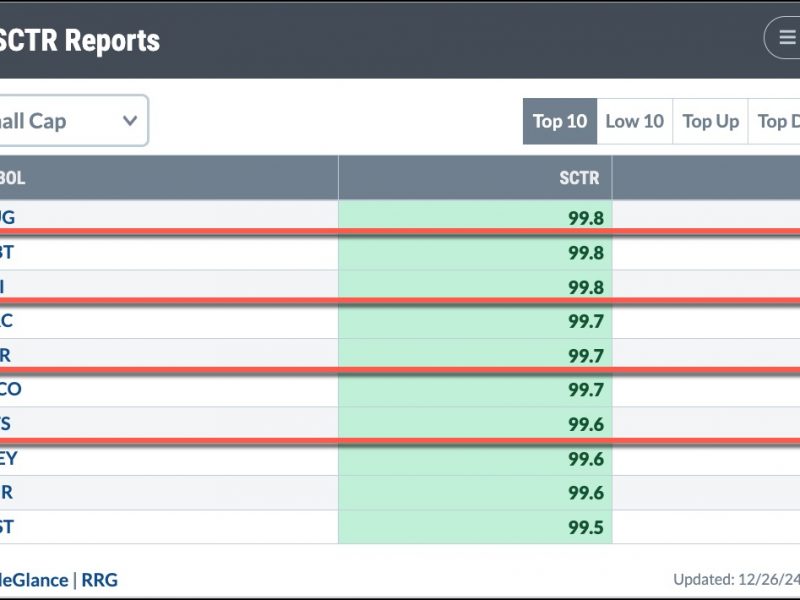Screen dimensions: 800x600
Task: Click the first 99.7 SCTR value cell
Action: tap(475, 321)
